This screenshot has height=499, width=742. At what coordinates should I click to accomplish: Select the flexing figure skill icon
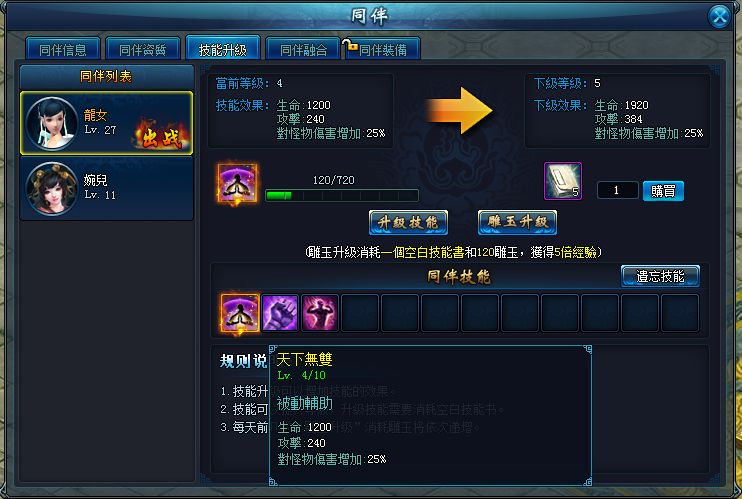pos(320,313)
